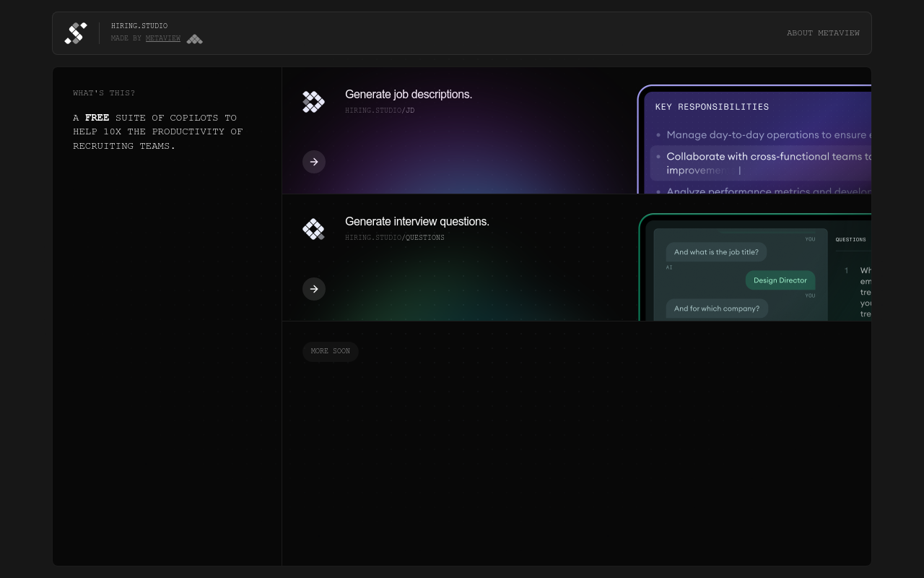This screenshot has height=578, width=924.
Task: Click 'And for which company?' bubble
Action: pyautogui.click(x=717, y=309)
